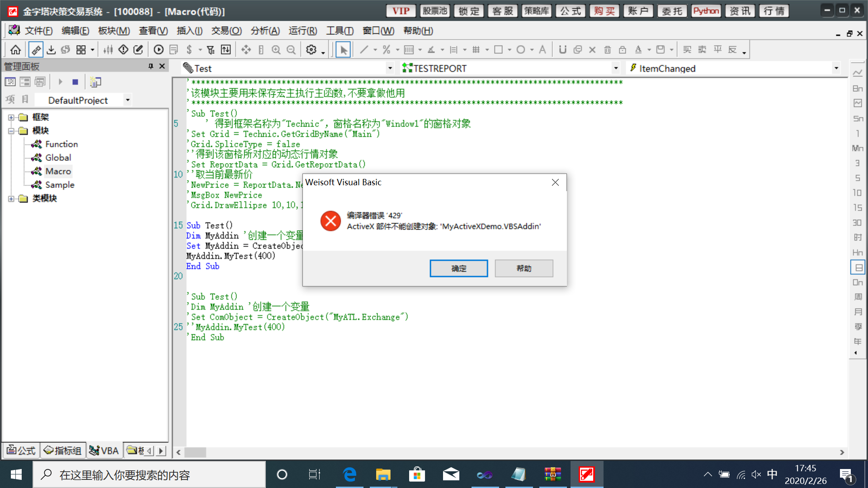Screen dimensions: 868x488
Task: Expand the layout icon dropdown arrow
Action: point(92,50)
